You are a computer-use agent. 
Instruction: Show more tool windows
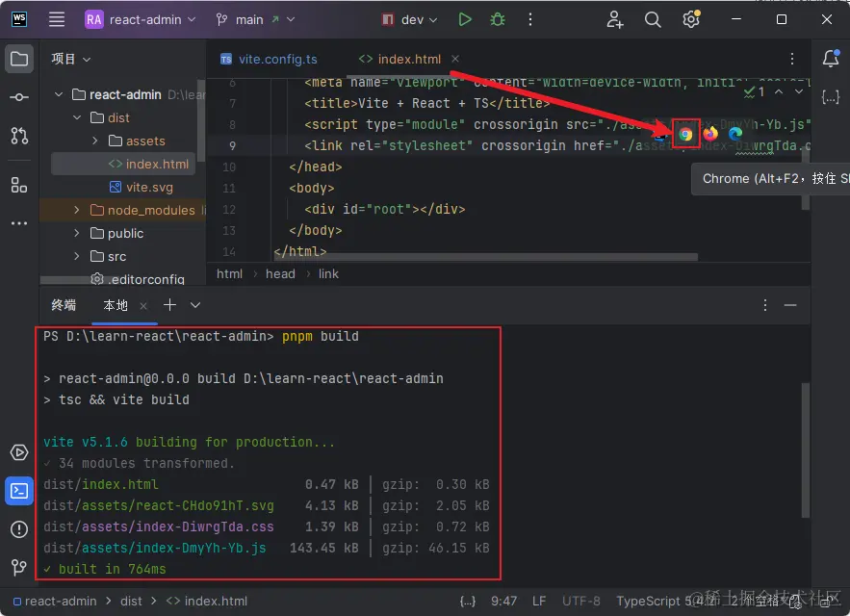click(19, 223)
